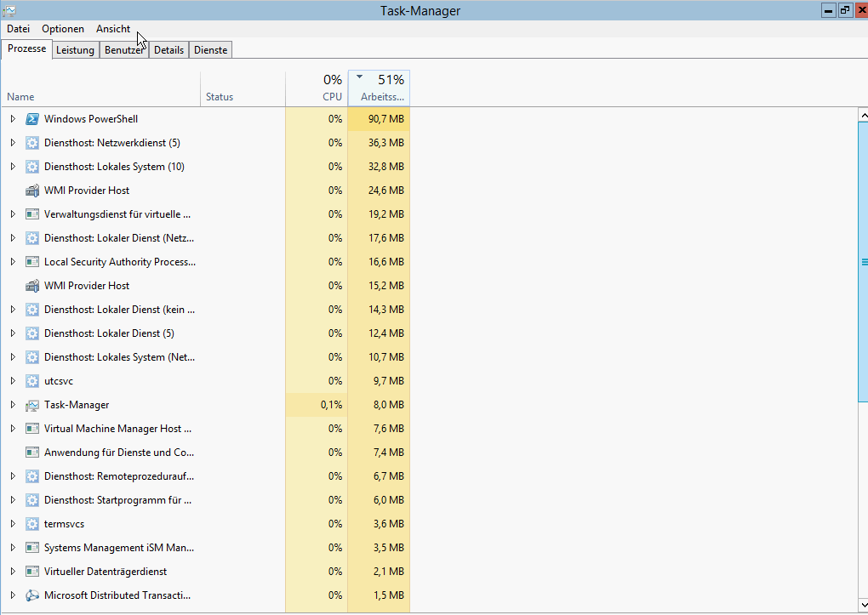Click the 24,6 MB WMI Provider Host icon

32,191
